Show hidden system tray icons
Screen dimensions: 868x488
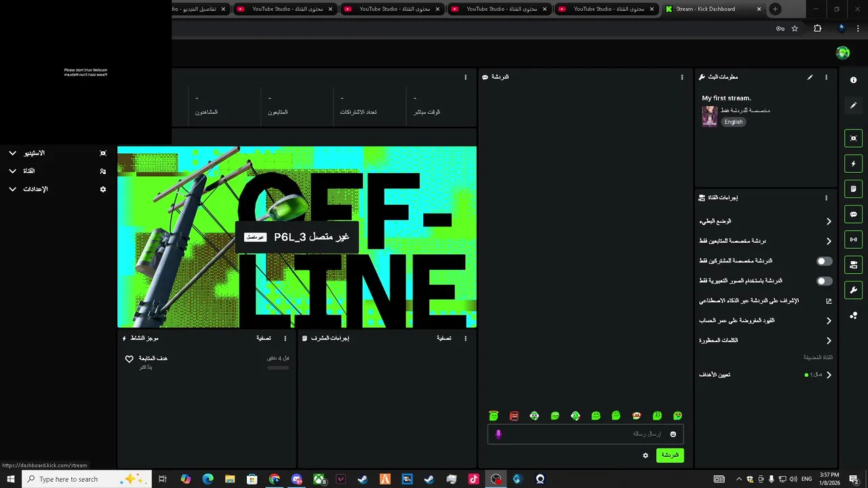(x=739, y=479)
